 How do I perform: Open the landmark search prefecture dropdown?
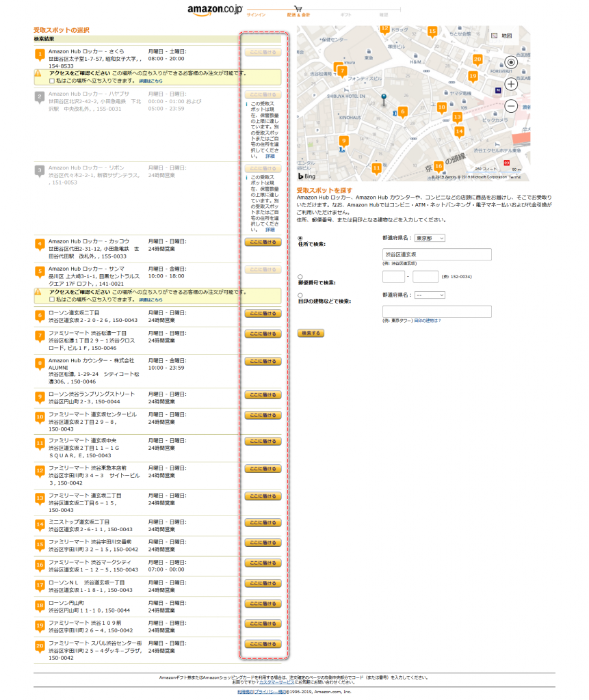(x=430, y=295)
